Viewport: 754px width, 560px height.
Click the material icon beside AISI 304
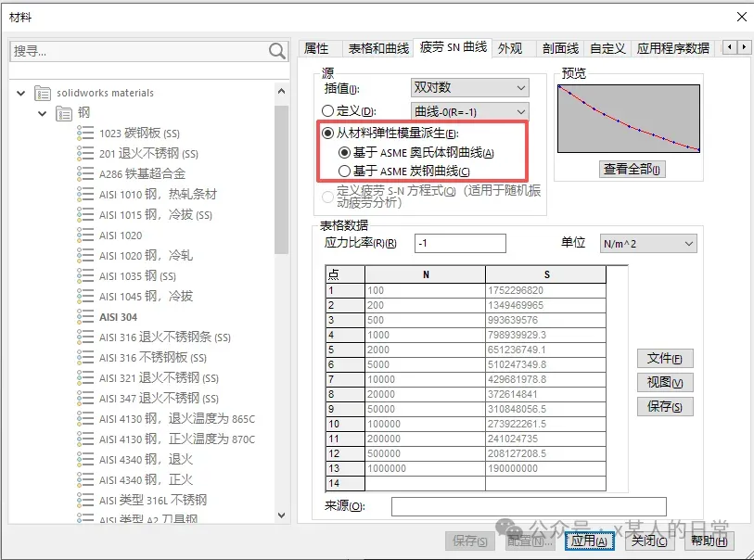85,317
